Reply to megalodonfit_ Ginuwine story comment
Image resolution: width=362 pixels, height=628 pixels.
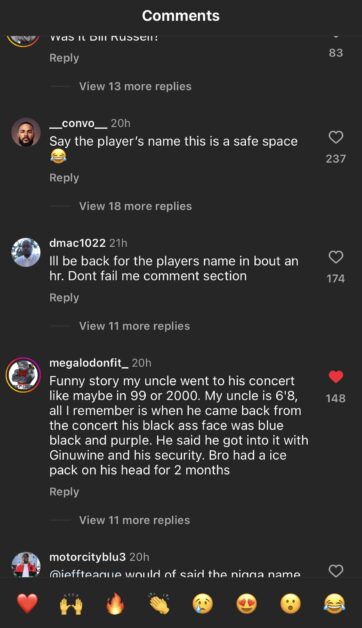[x=64, y=492]
